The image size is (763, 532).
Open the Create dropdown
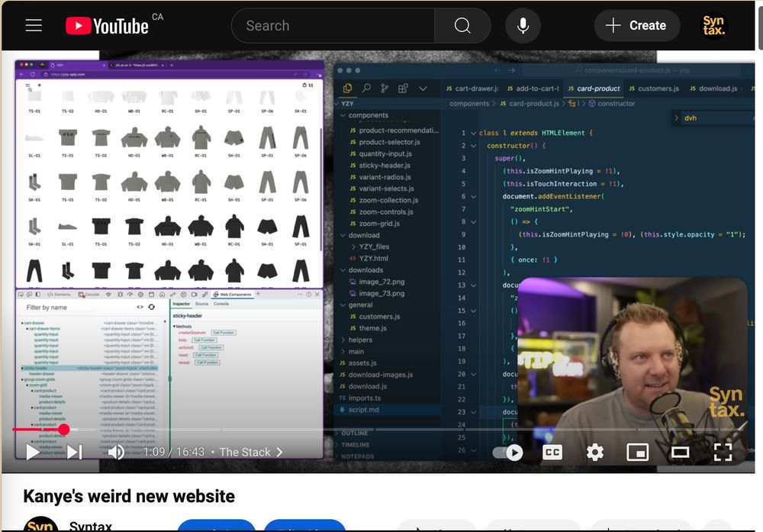pos(636,26)
